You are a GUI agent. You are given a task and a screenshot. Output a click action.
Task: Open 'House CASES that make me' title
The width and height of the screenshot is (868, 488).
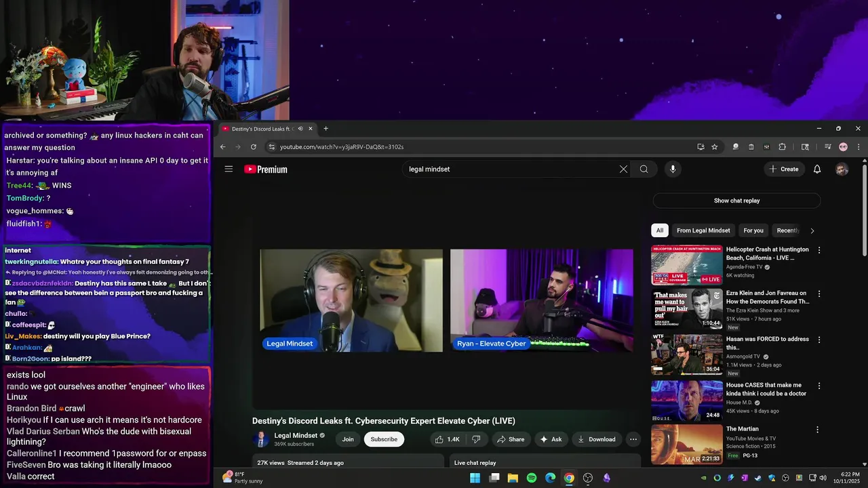(766, 389)
